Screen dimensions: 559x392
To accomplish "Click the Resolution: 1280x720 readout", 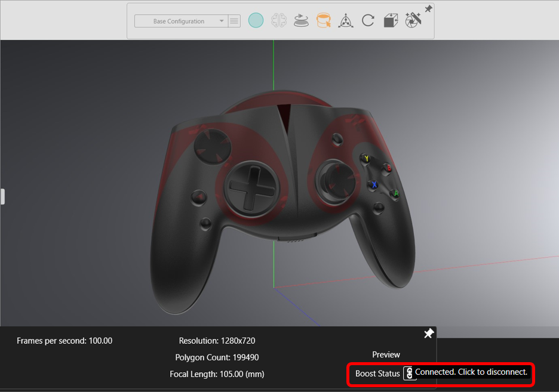I will point(217,341).
